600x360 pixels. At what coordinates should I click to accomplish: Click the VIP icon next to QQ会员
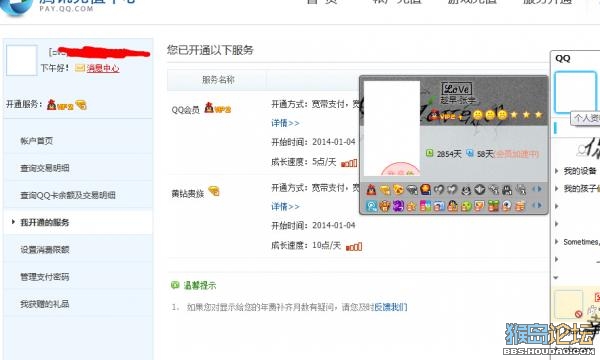click(217, 108)
